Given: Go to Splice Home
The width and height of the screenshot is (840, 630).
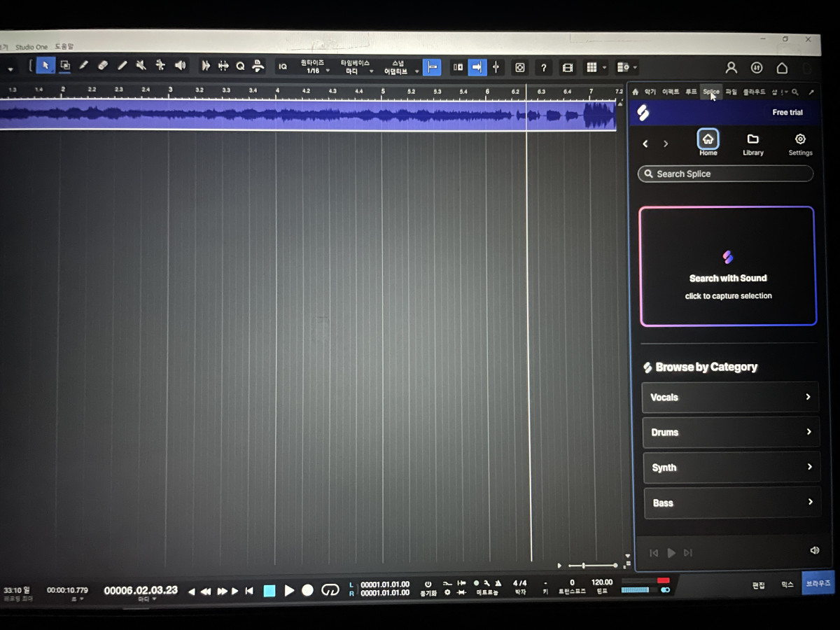Looking at the screenshot, I should pos(708,143).
